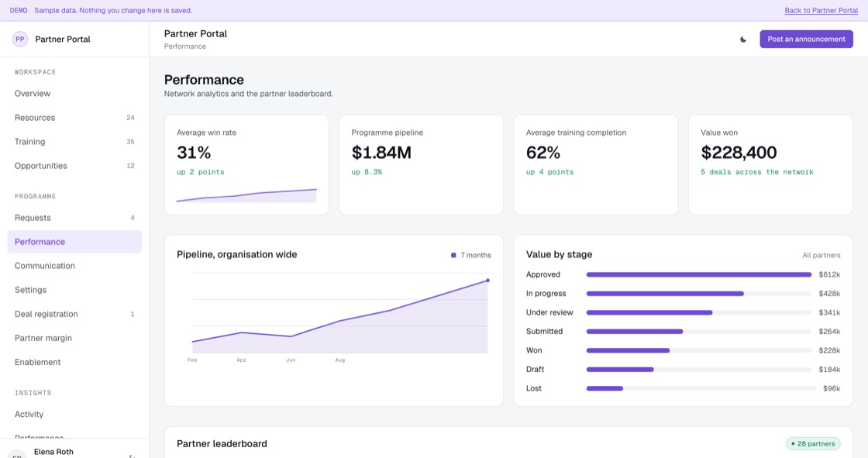Go to the Training section

pyautogui.click(x=74, y=142)
